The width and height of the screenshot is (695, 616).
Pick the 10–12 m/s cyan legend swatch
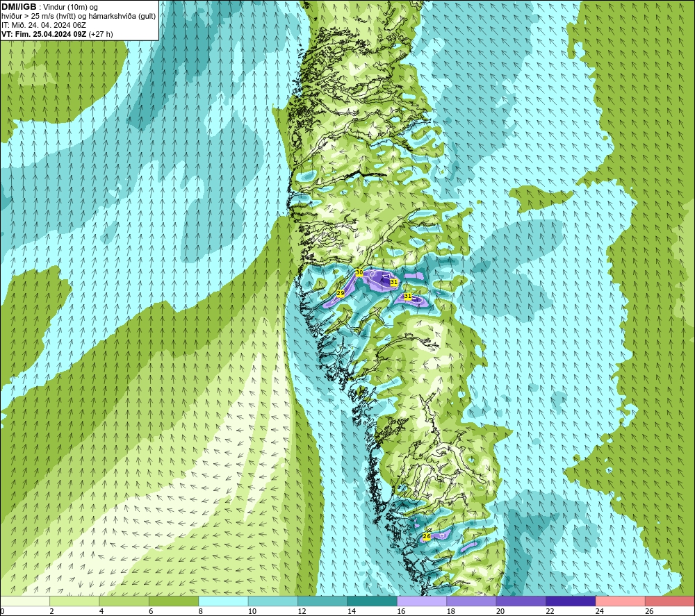(273, 601)
